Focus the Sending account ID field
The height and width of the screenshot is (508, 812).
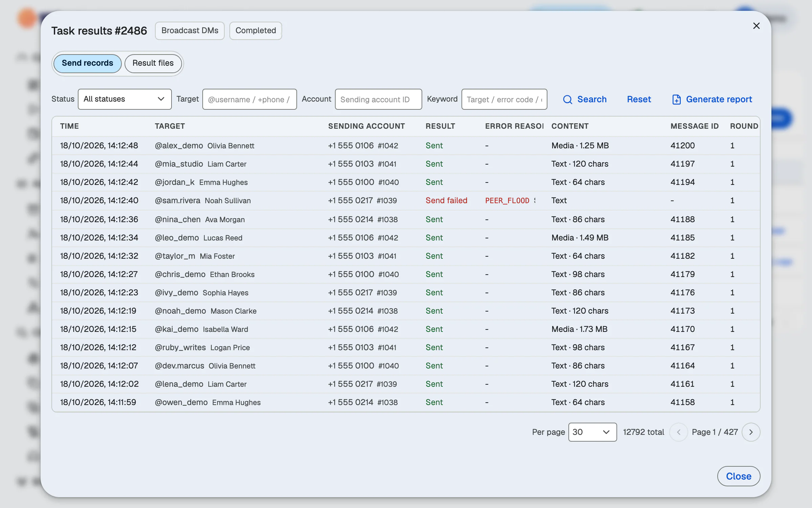(x=378, y=99)
